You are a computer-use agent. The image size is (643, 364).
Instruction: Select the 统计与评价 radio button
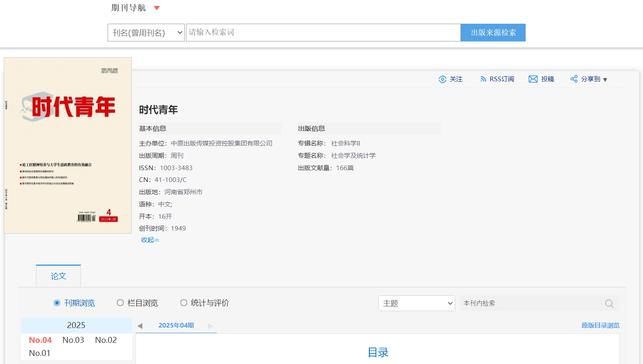[x=184, y=303]
